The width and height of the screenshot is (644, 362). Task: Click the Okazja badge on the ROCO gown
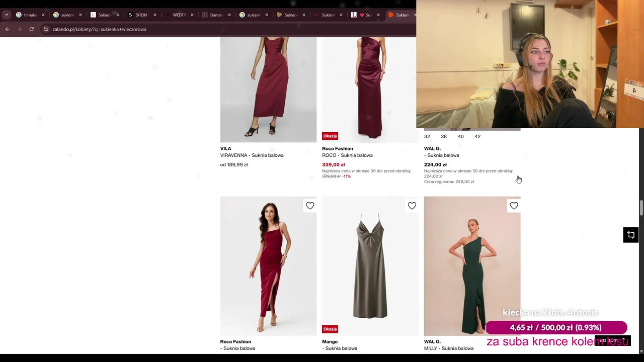tap(330, 136)
